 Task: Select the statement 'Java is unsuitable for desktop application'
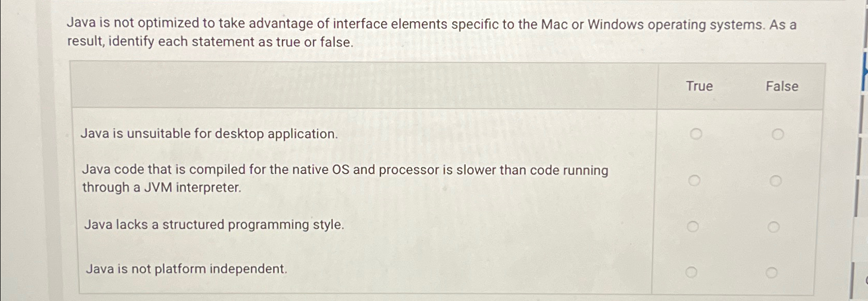pos(209,134)
